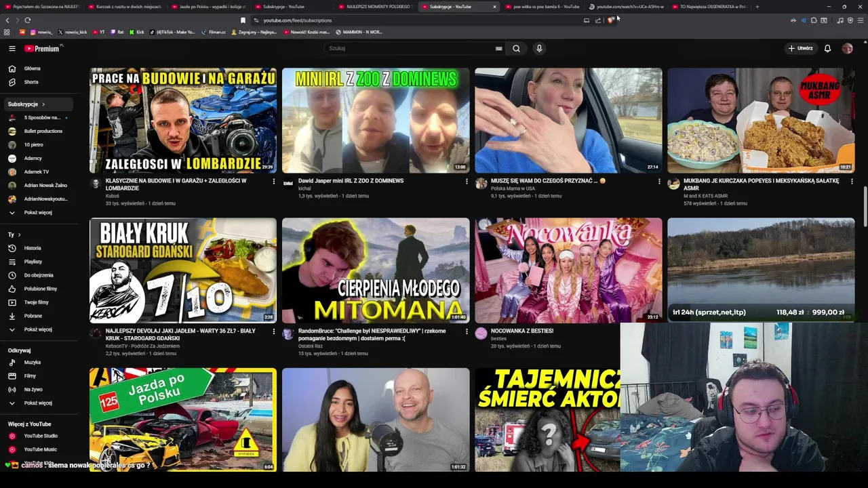The height and width of the screenshot is (488, 868).
Task: Open options for RandomBruce video
Action: pos(467,331)
